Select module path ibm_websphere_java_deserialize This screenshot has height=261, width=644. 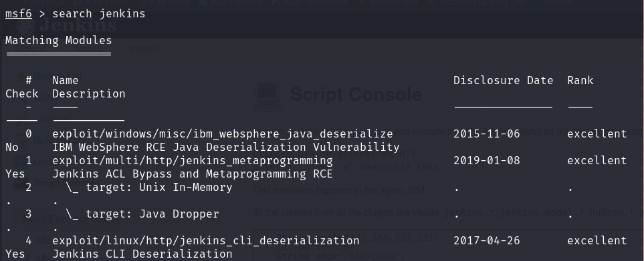point(222,134)
